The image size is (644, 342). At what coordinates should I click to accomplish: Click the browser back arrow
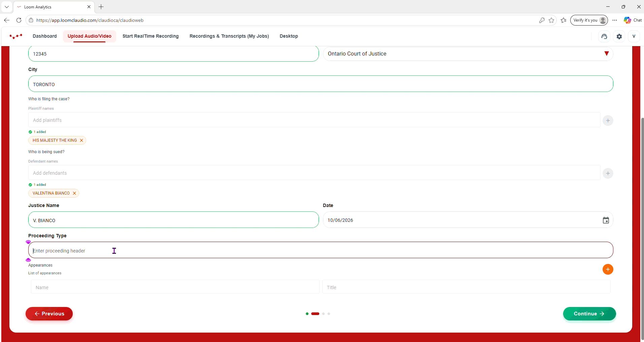[x=7, y=20]
